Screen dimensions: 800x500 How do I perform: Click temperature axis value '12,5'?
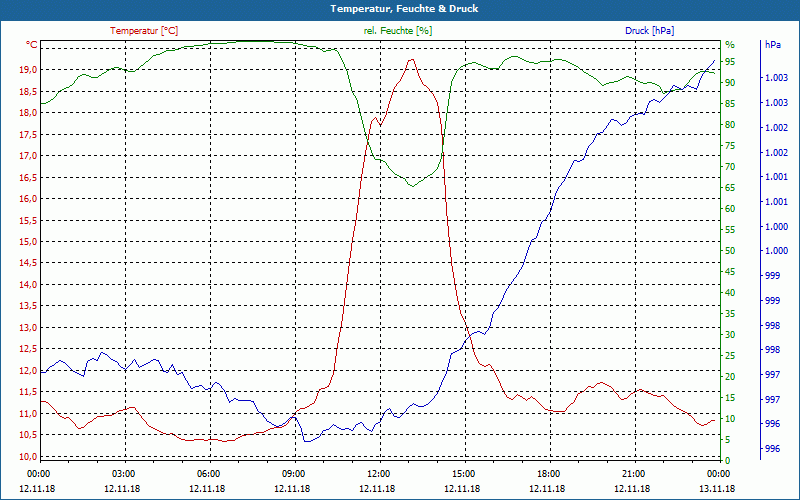pyautogui.click(x=28, y=349)
